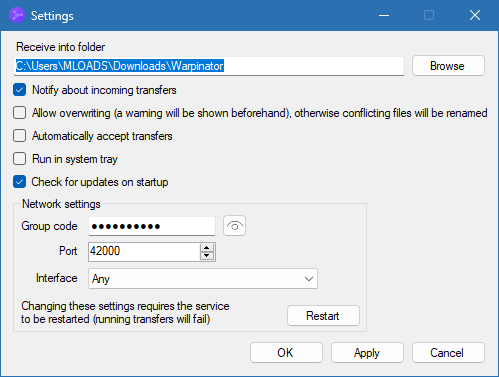499x377 pixels.
Task: Click the 'Port' label text
Action: click(x=68, y=251)
